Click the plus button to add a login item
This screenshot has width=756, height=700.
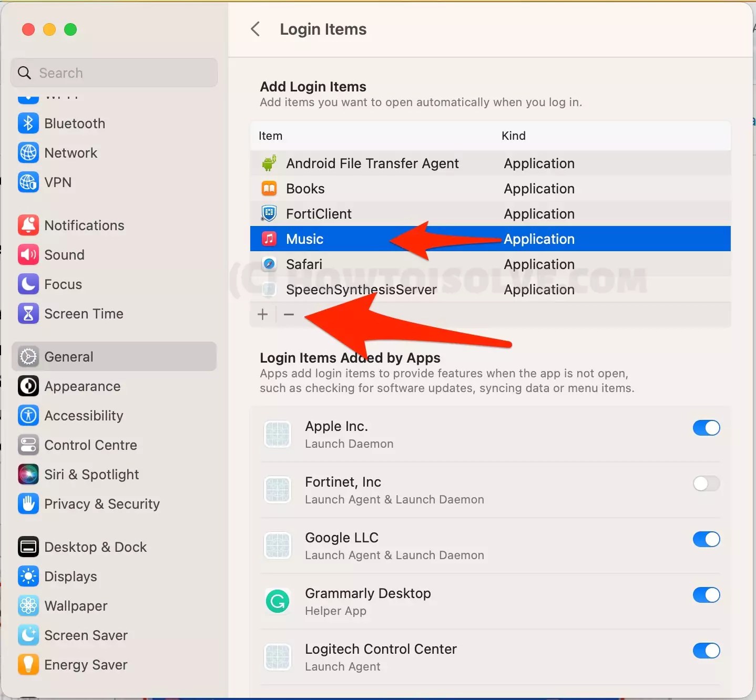point(263,314)
